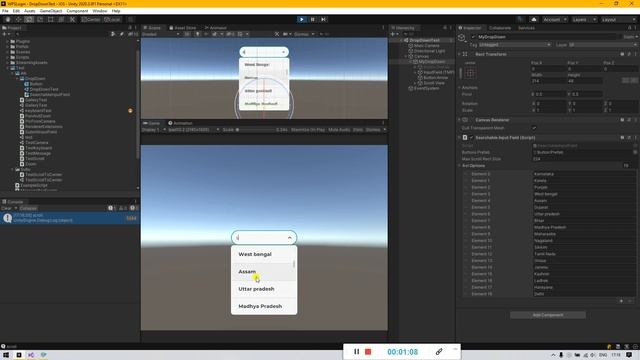
Task: Open the File menu
Action: 5,11
